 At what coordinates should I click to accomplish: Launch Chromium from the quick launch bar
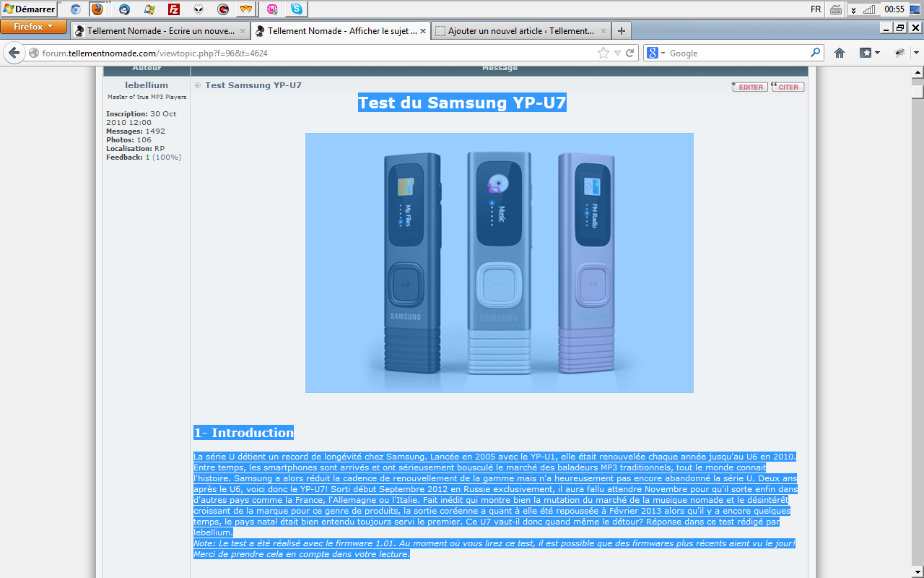point(75,9)
